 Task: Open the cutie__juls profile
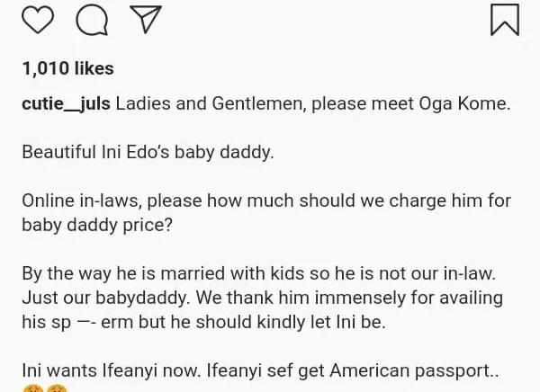[66, 103]
